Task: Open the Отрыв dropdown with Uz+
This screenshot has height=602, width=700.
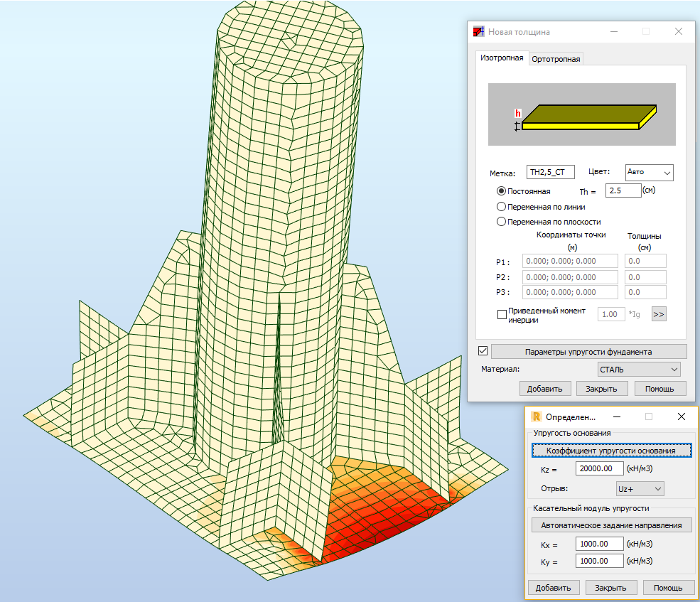Action: 639,489
